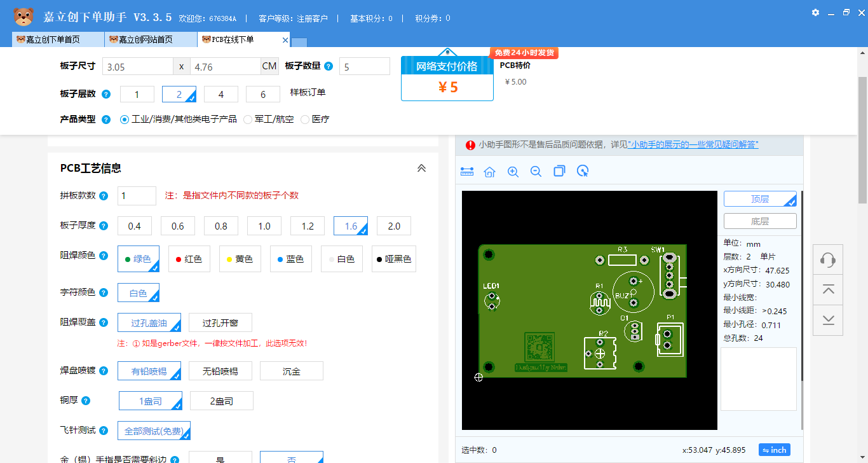The image size is (868, 463).
Task: Zoom in on the PCB preview
Action: click(x=513, y=171)
